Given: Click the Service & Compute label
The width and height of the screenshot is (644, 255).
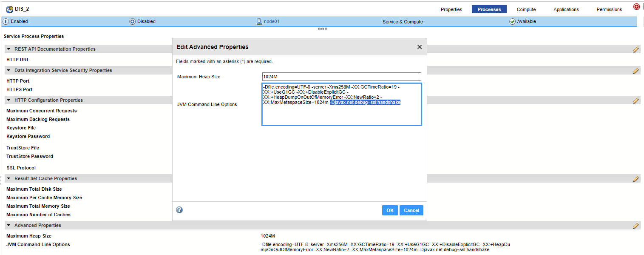Looking at the screenshot, I should pyautogui.click(x=403, y=22).
